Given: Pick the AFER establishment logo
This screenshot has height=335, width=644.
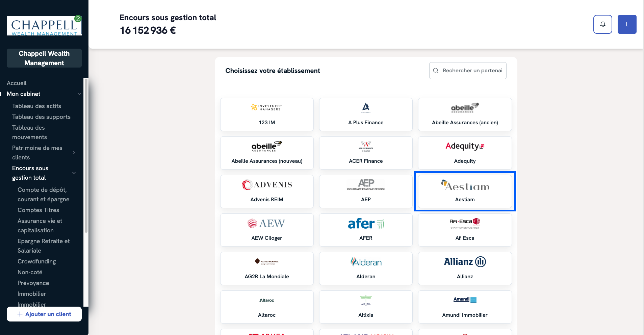Looking at the screenshot, I should (x=366, y=224).
